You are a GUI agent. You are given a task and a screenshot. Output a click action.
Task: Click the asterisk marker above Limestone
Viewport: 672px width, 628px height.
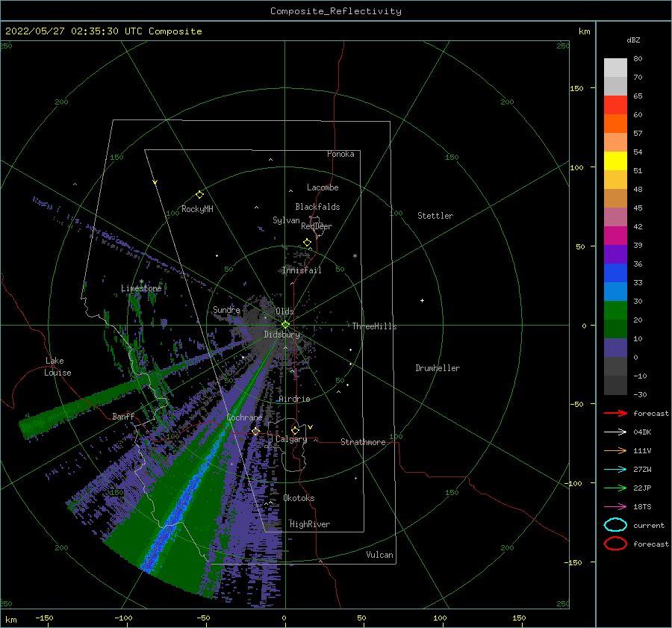141,282
